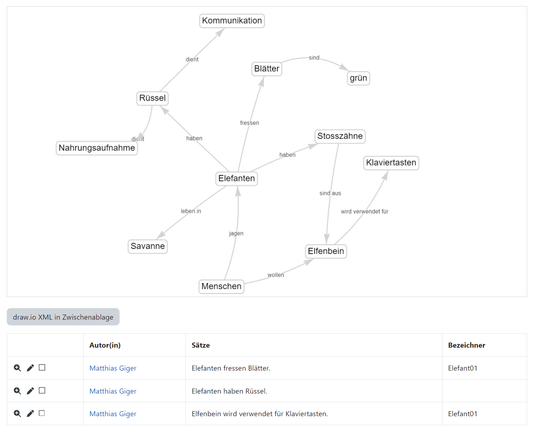Screen dimensions: 535x431
Task: Select the Klaviertasten node in the concept map
Action: click(391, 163)
